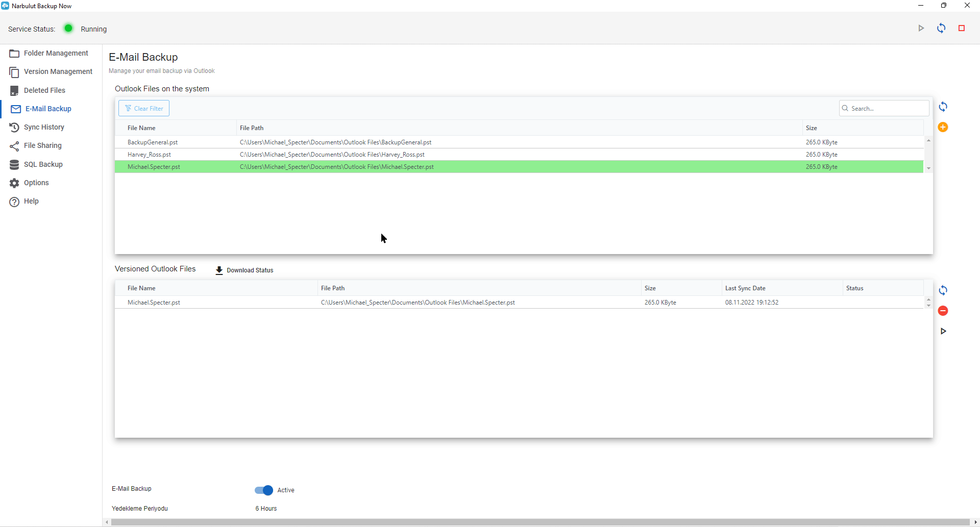The image size is (980, 527).
Task: Remove versioned file with red minus icon
Action: coord(943,311)
